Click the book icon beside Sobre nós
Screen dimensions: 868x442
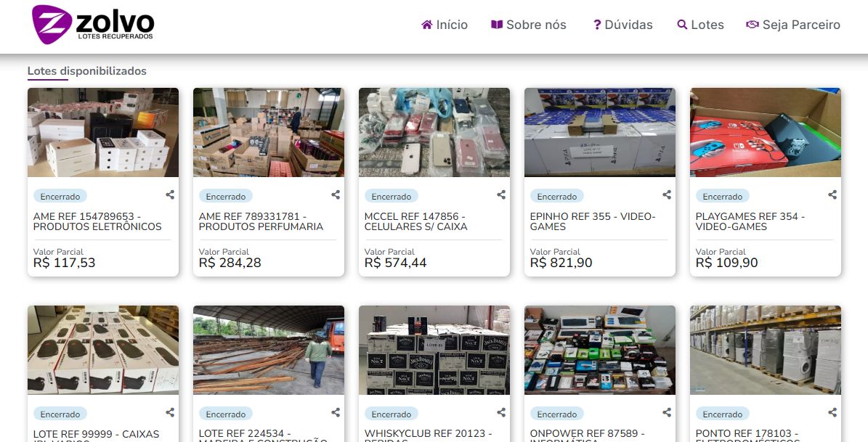click(x=497, y=25)
